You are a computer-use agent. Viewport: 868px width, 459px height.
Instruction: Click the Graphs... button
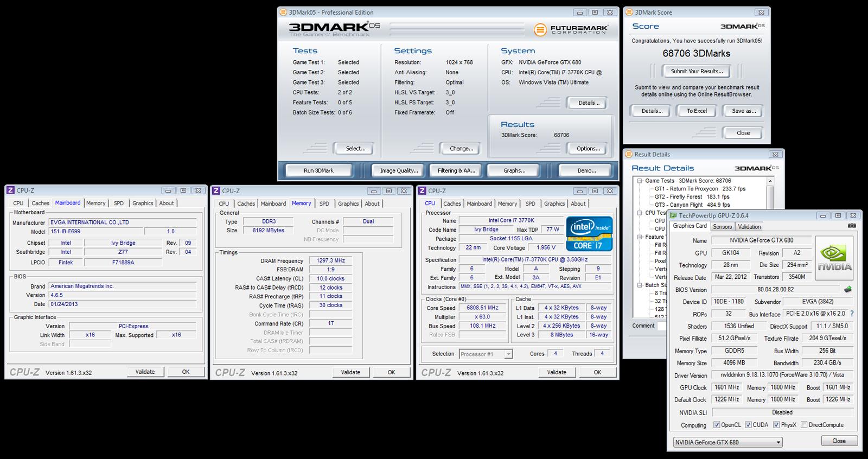[x=514, y=170]
